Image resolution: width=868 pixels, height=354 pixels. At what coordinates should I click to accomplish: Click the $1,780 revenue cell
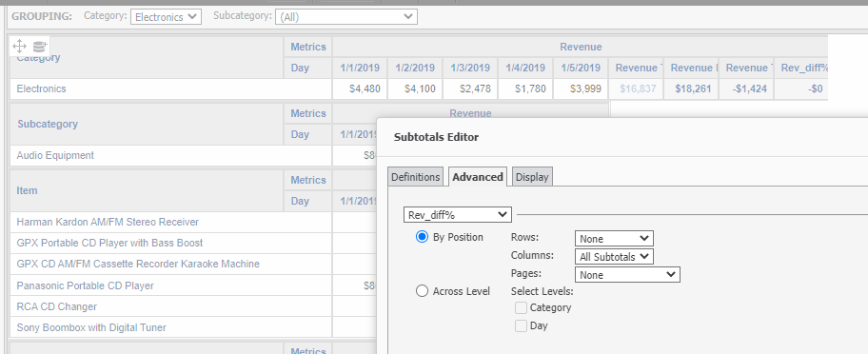[525, 89]
